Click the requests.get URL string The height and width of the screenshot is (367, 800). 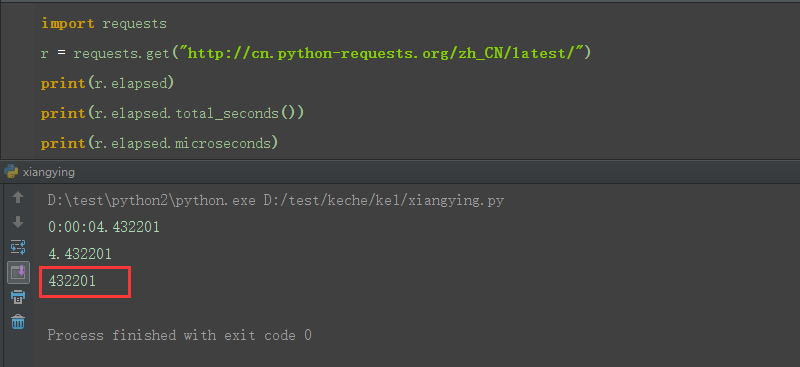click(382, 53)
